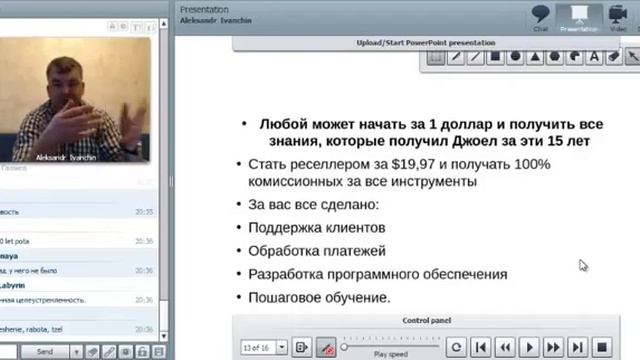The image size is (640, 360).
Task: Click the replay loop button
Action: pos(456,347)
